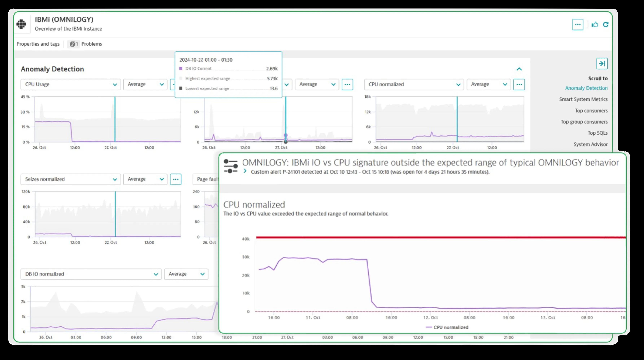The width and height of the screenshot is (644, 360).
Task: Collapse the Anomaly Detection section
Action: coord(519,69)
